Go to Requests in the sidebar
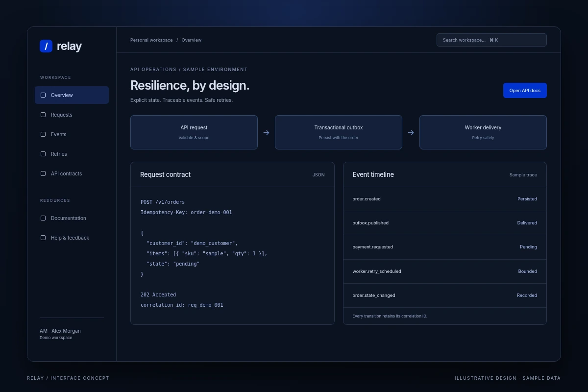Screen dimensions: 588x392 [72, 115]
